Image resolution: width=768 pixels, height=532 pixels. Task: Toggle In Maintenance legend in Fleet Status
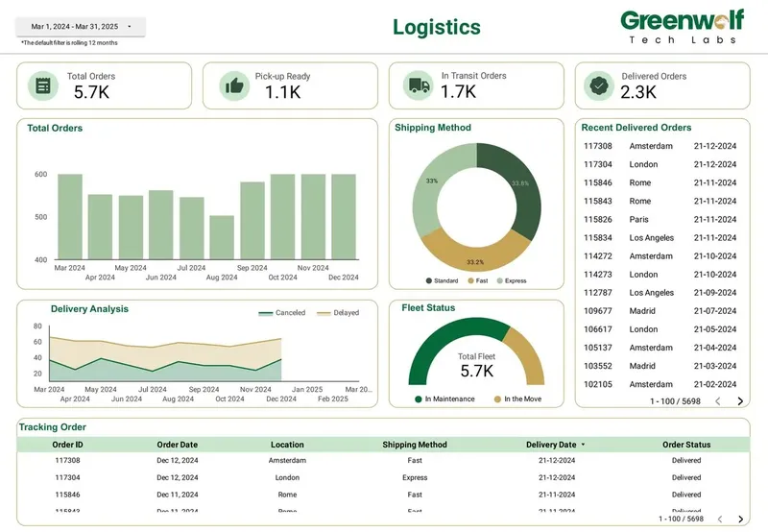(444, 399)
